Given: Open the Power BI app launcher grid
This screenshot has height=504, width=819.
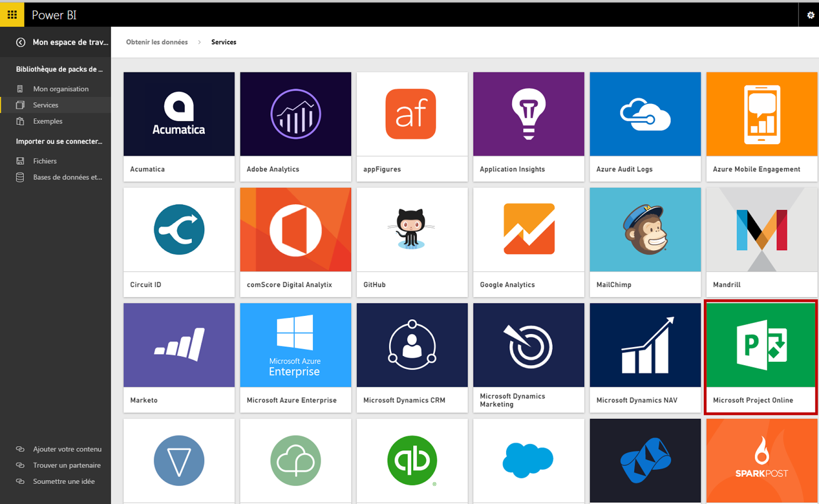Looking at the screenshot, I should click(11, 14).
